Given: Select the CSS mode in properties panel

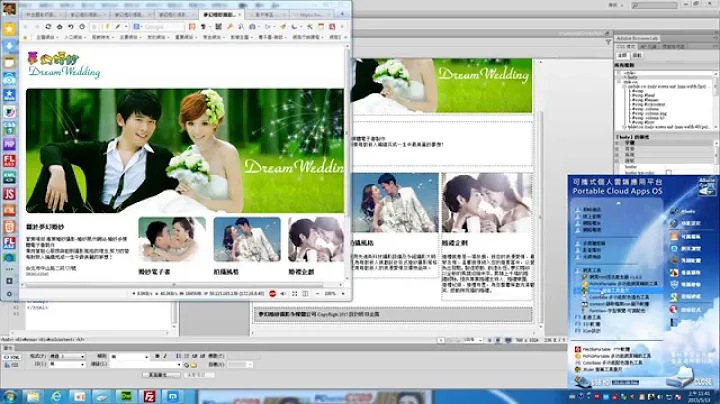Looking at the screenshot, I should click(x=11, y=365).
